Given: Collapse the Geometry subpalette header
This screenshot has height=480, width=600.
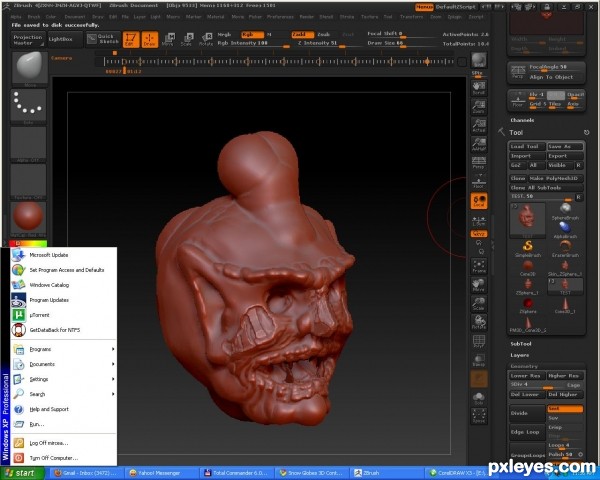Looking at the screenshot, I should [x=524, y=366].
